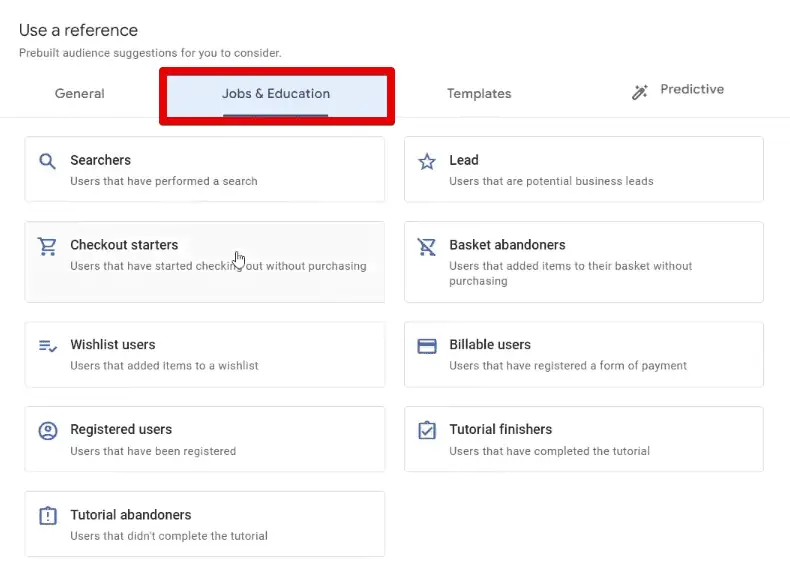The height and width of the screenshot is (570, 790).
Task: Pick the Checkout starters description text
Action: (x=218, y=266)
